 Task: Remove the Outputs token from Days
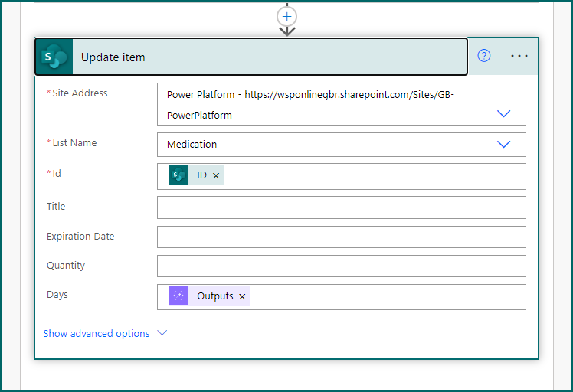[242, 296]
